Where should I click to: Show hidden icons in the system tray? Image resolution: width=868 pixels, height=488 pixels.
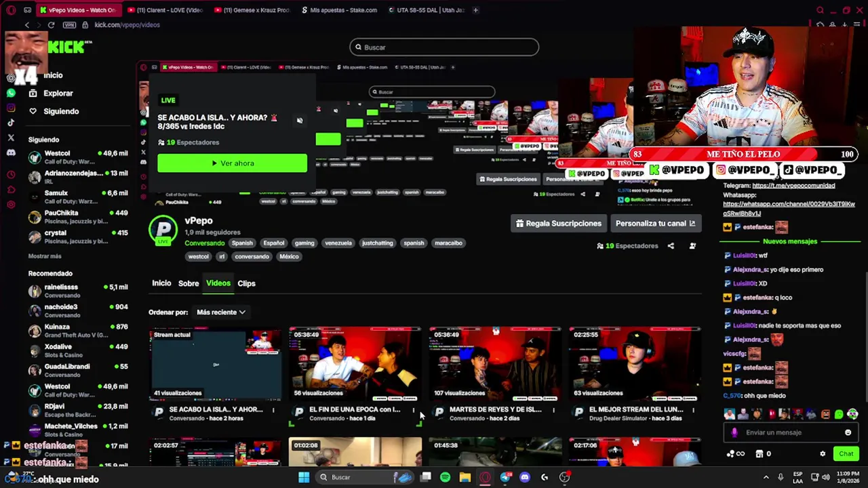click(x=766, y=477)
